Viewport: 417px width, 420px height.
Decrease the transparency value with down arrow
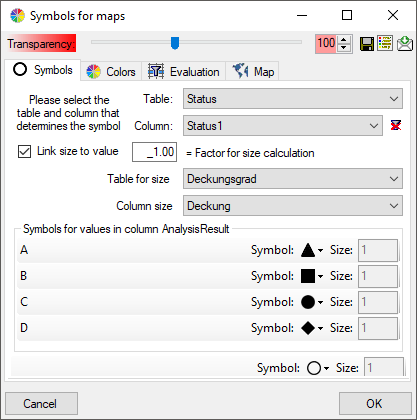[344, 48]
